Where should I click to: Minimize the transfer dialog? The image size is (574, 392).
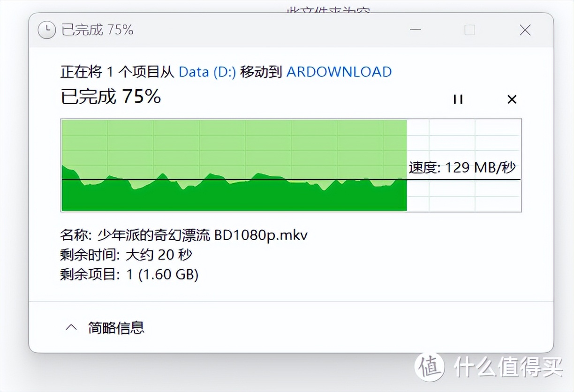click(415, 30)
